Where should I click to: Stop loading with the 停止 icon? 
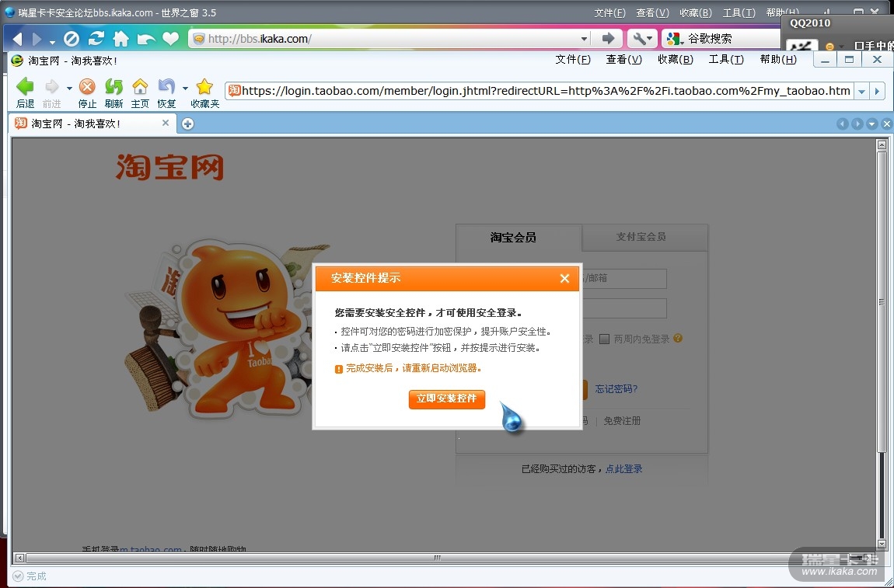[86, 87]
